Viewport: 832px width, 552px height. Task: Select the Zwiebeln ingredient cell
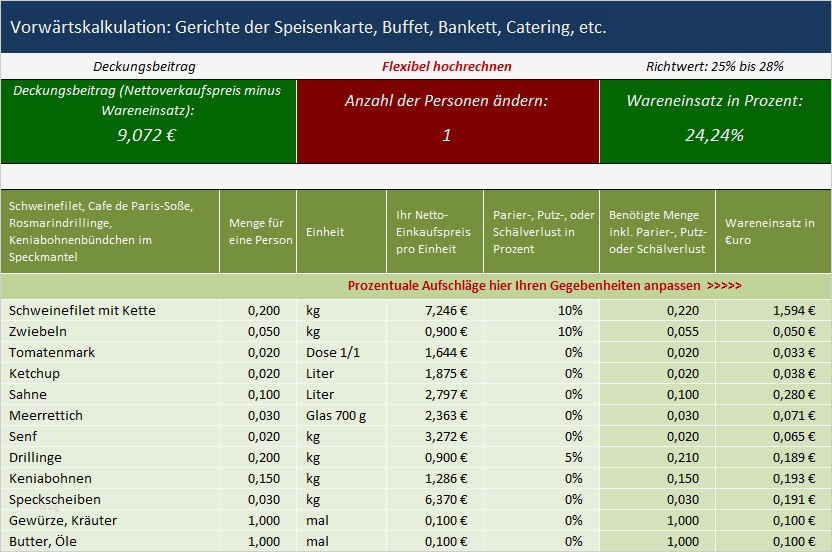(110, 332)
